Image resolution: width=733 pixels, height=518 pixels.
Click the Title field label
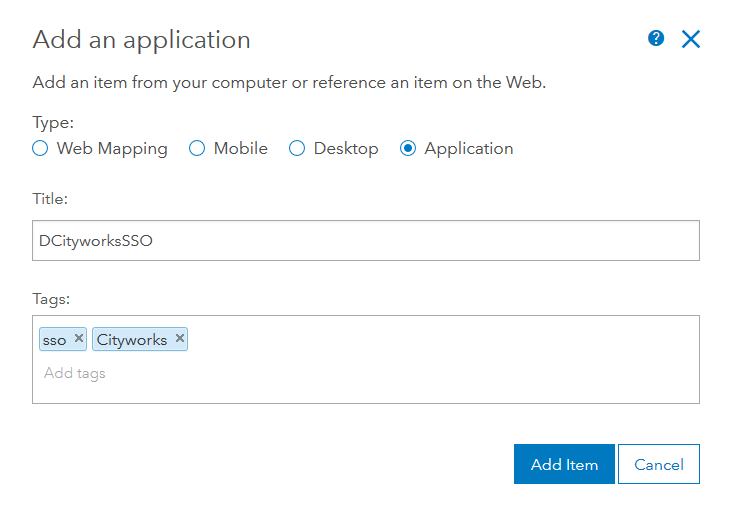[50, 199]
